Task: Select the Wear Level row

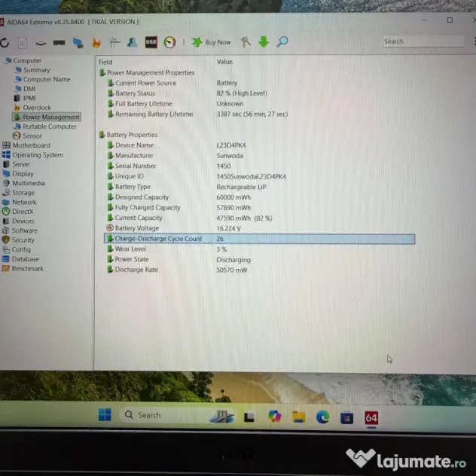Action: (261, 249)
